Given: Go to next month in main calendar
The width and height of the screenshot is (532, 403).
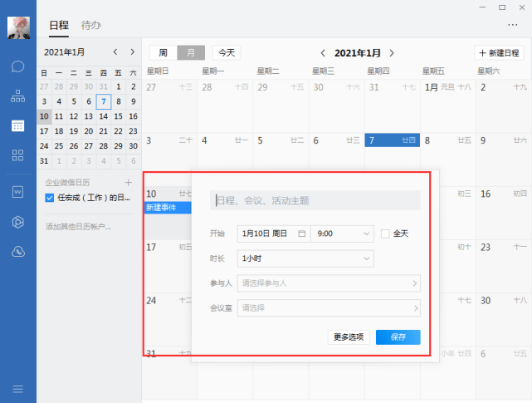Looking at the screenshot, I should (392, 53).
